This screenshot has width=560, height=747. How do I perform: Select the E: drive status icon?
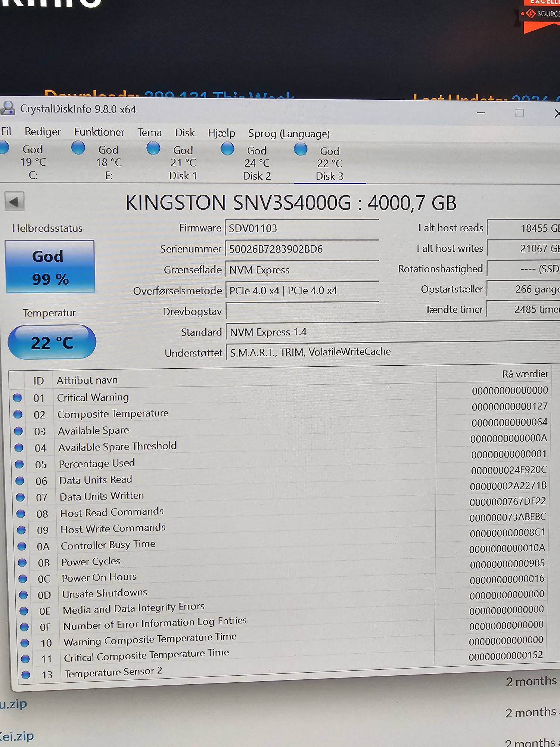click(x=78, y=148)
